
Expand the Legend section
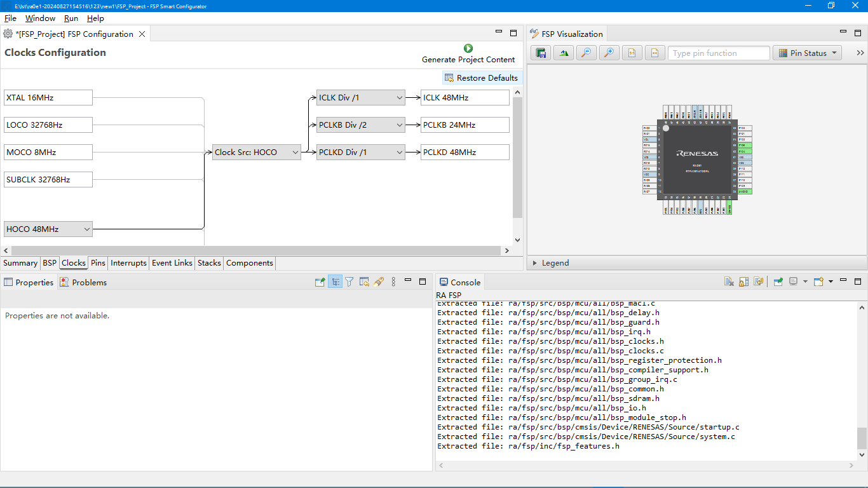[x=534, y=263]
